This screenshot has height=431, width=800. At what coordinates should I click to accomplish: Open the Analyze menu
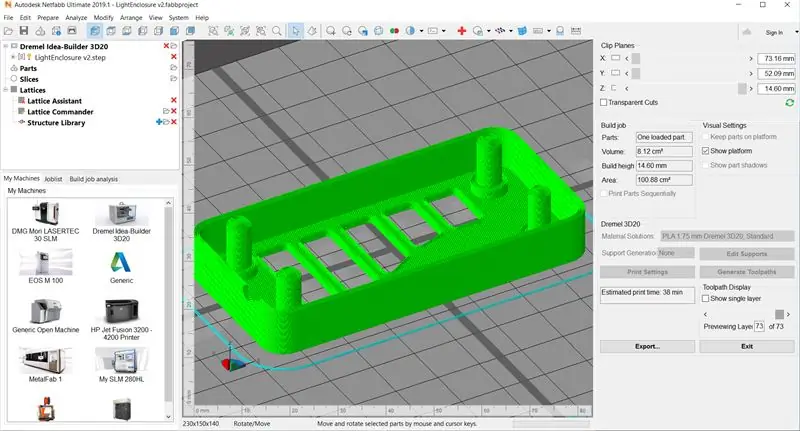(76, 17)
